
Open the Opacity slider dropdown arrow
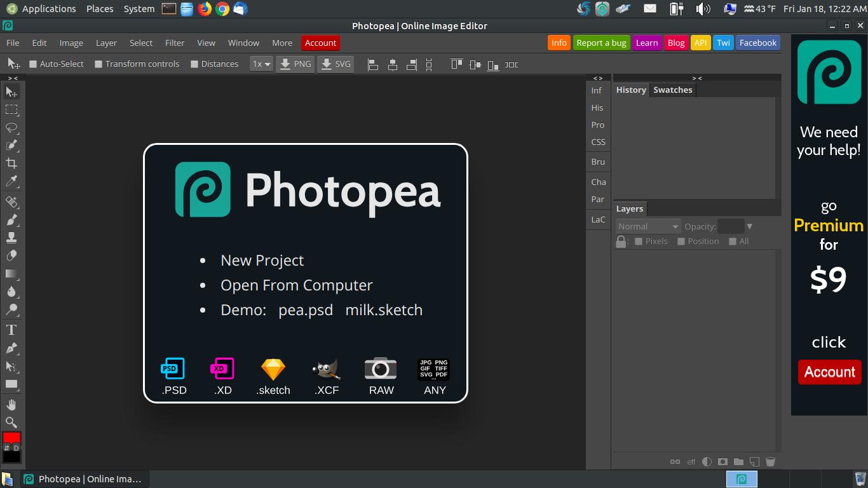coord(750,226)
